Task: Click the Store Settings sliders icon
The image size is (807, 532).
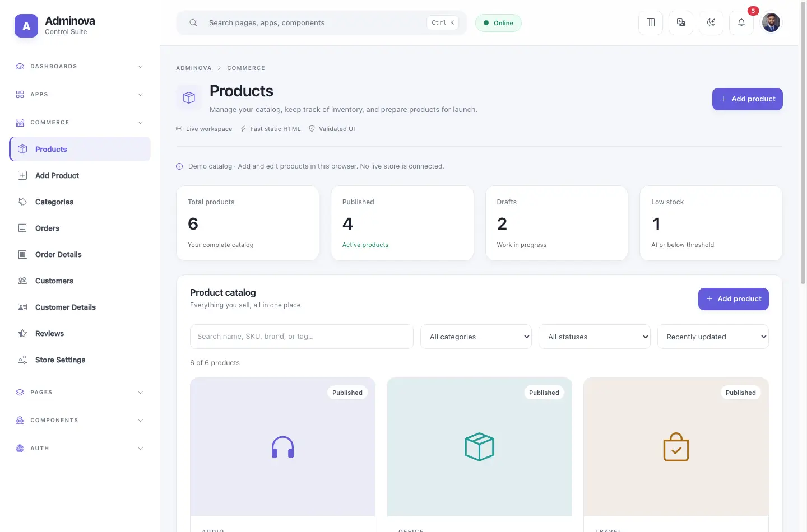Action: tap(22, 360)
